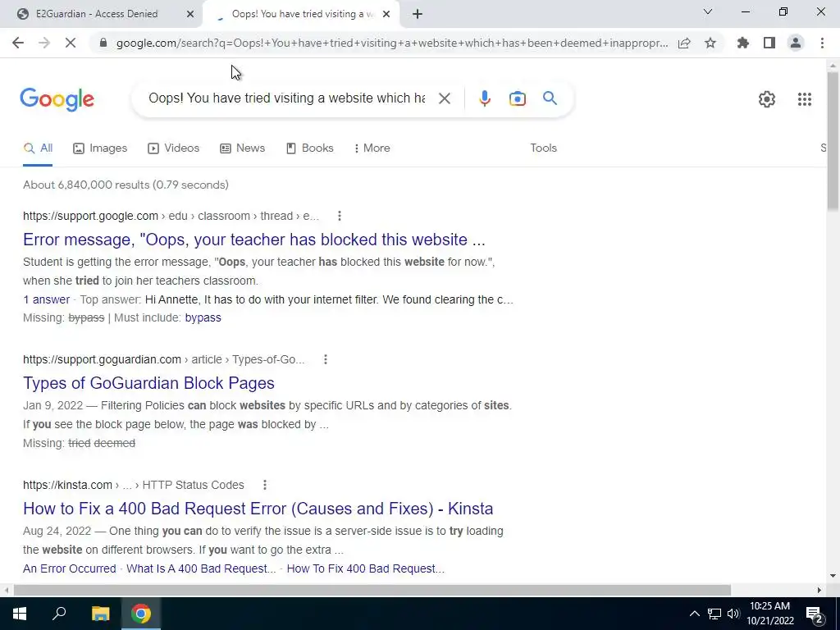The height and width of the screenshot is (630, 840).
Task: Open File Explorer from taskbar
Action: [100, 614]
